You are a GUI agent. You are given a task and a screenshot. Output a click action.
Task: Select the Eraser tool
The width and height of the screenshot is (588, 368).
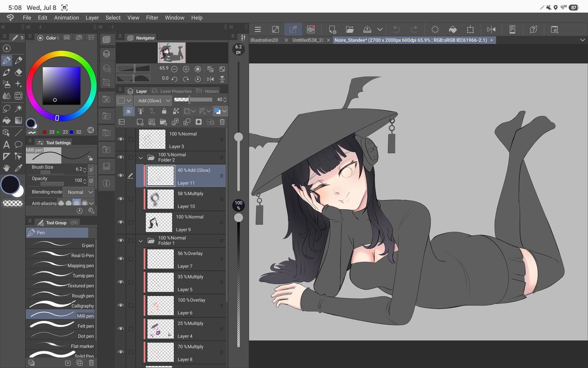pos(19,72)
